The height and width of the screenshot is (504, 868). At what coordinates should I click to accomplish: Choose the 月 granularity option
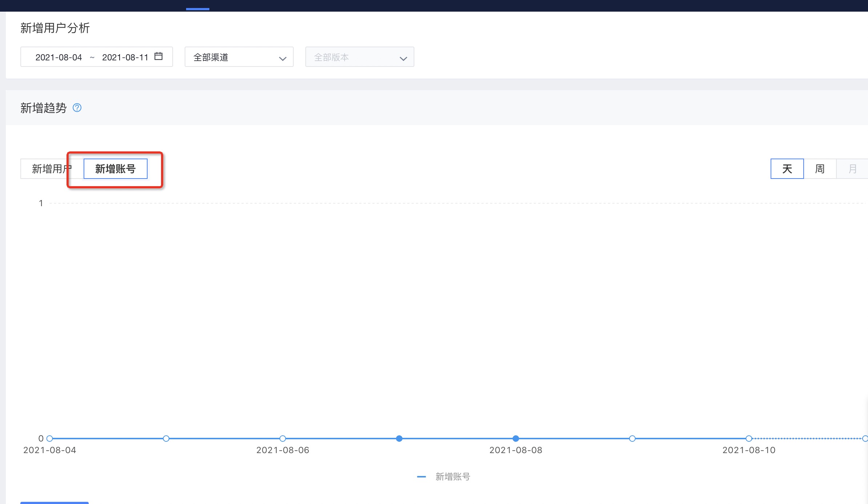pyautogui.click(x=852, y=169)
